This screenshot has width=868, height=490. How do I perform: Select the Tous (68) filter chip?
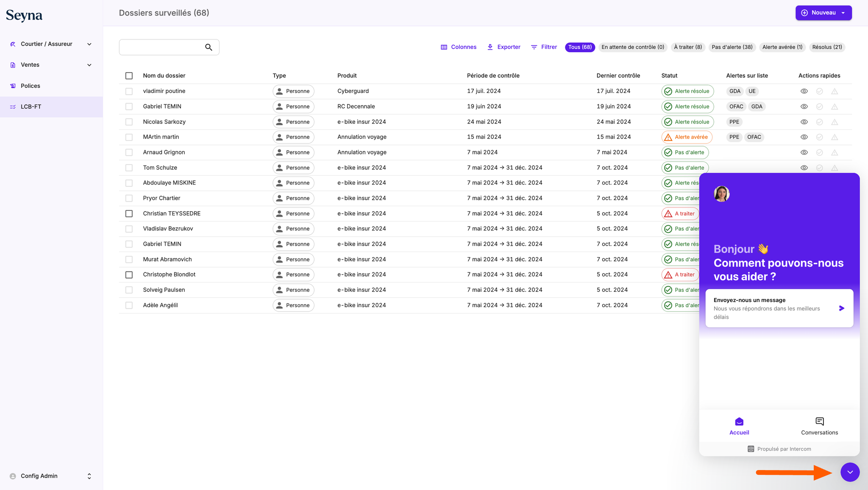coord(580,47)
